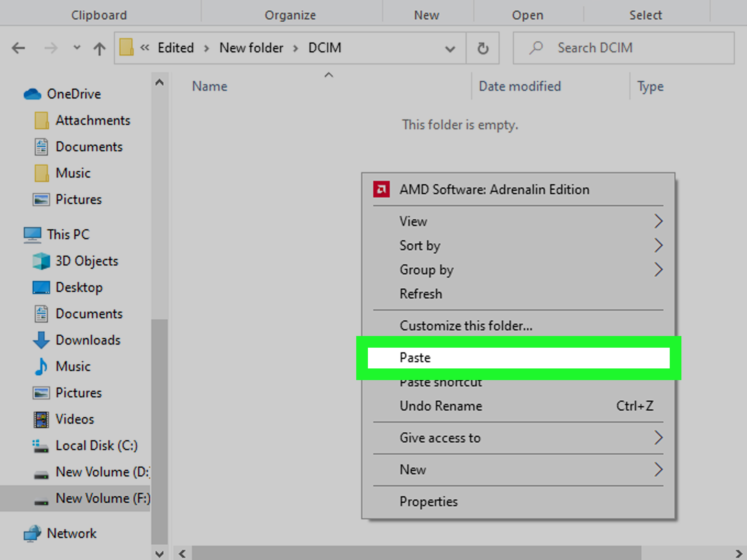Screen dimensions: 747x560
Task: Click the Name column header
Action: [210, 86]
